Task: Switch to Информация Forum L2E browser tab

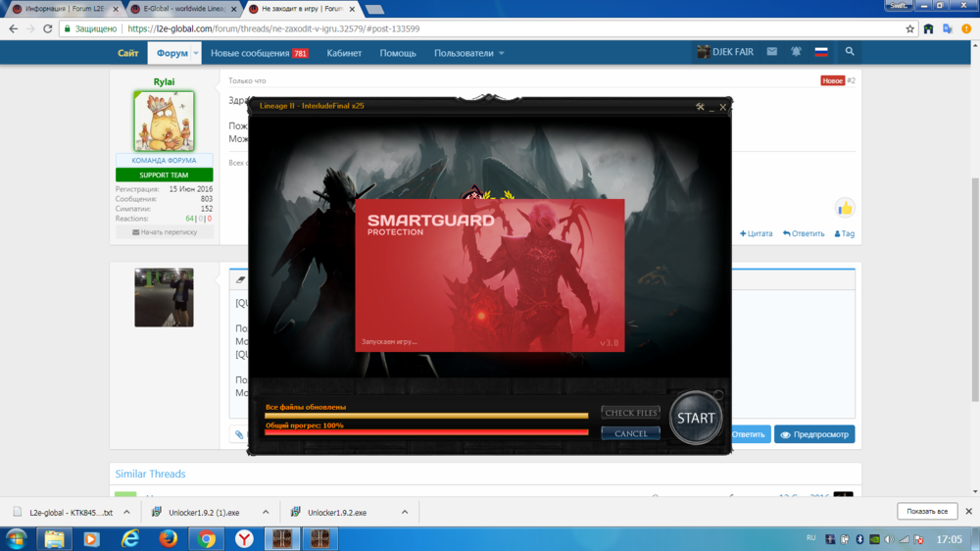Action: pos(65,9)
